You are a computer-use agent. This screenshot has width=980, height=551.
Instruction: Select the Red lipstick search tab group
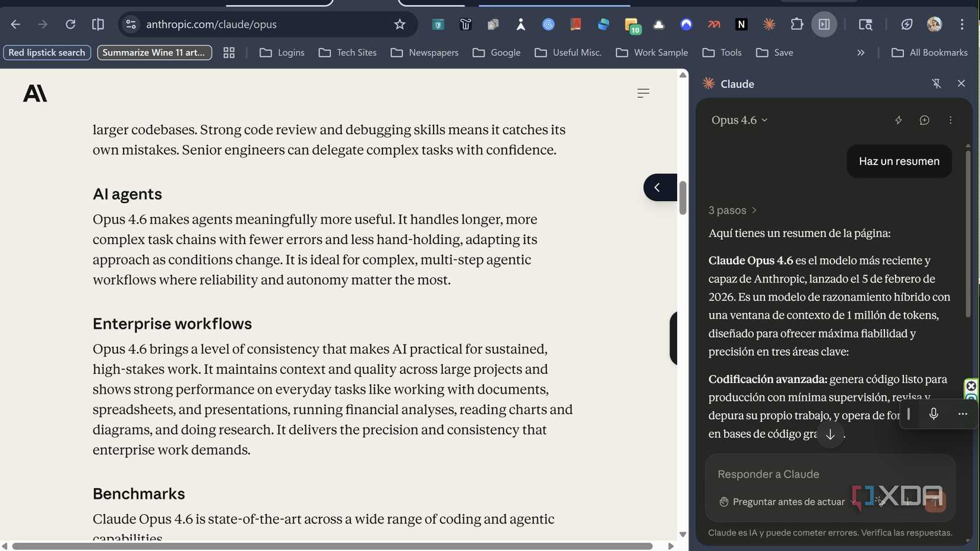pyautogui.click(x=47, y=52)
